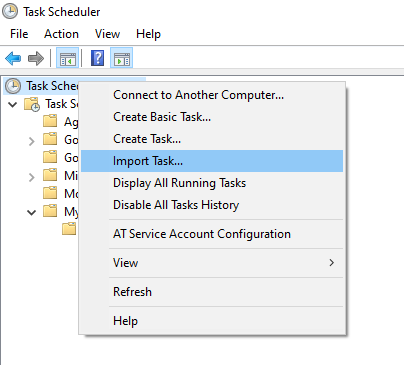
Task: Select Import Task... in context menu
Action: pyautogui.click(x=212, y=161)
